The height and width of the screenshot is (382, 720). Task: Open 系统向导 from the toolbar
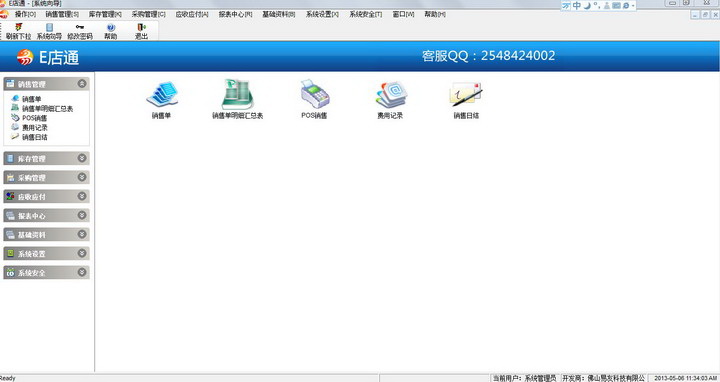coord(49,31)
